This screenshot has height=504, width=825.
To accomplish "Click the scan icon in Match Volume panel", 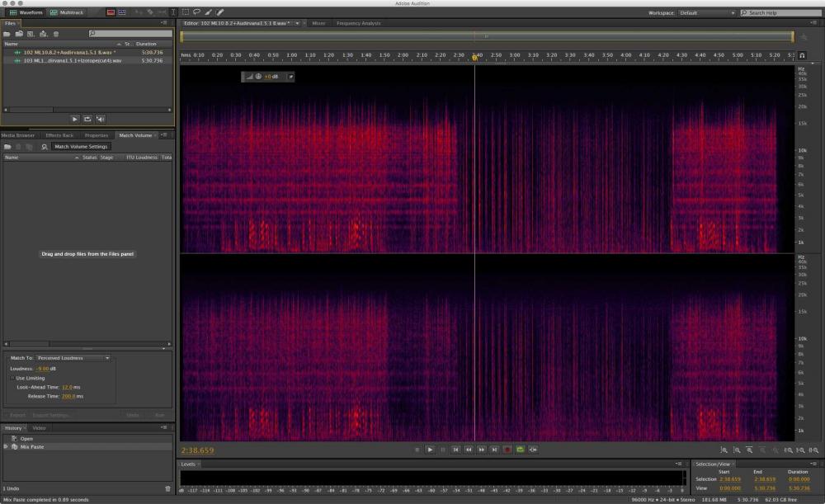I will coord(45,147).
